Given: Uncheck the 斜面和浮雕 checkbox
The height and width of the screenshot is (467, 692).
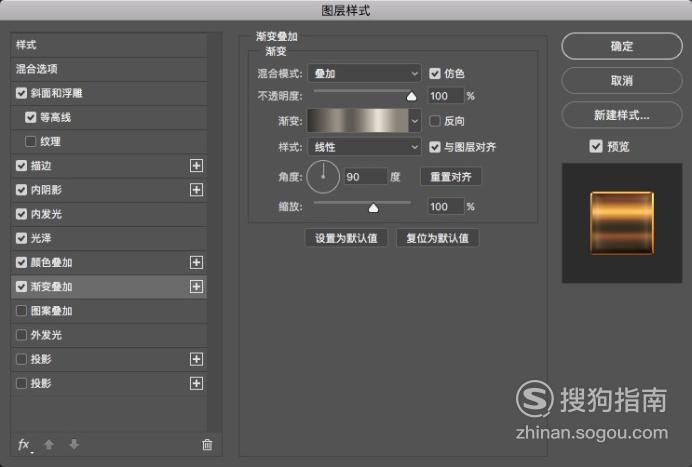Looking at the screenshot, I should pyautogui.click(x=21, y=93).
